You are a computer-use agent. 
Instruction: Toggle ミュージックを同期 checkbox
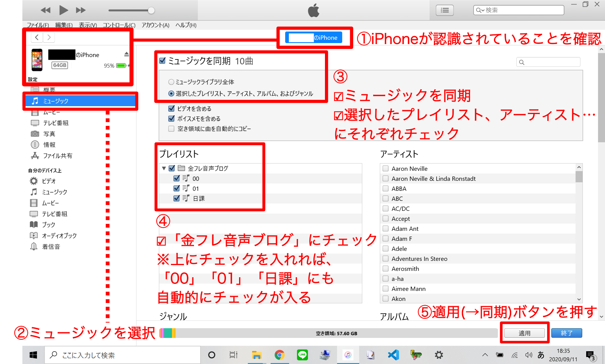click(x=162, y=61)
